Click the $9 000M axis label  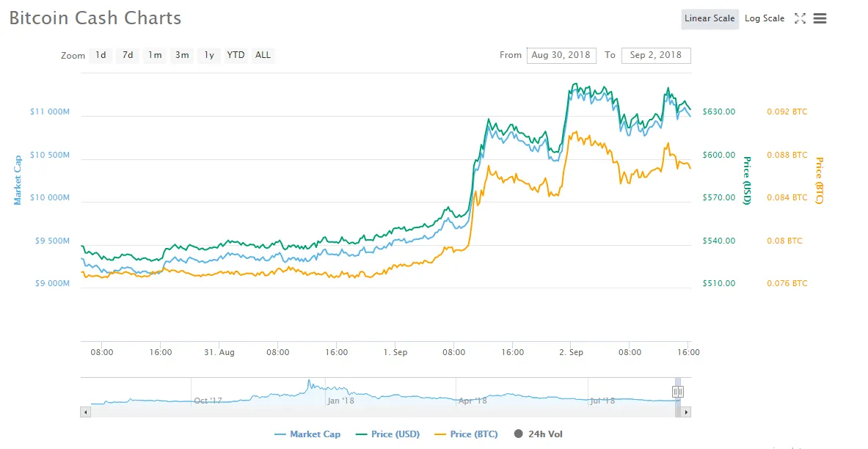click(51, 283)
